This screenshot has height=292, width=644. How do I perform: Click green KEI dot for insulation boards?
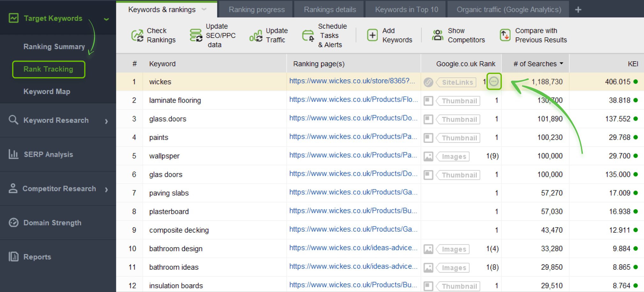(636, 286)
